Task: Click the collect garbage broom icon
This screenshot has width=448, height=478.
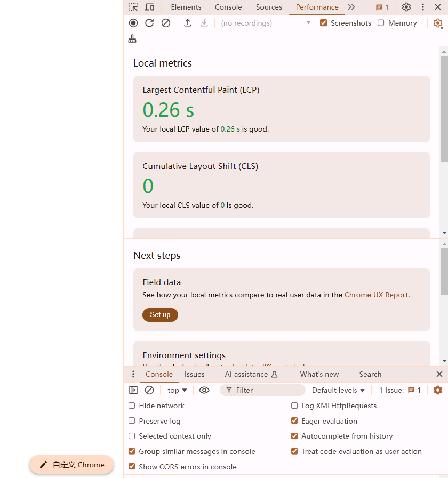Action: (132, 38)
